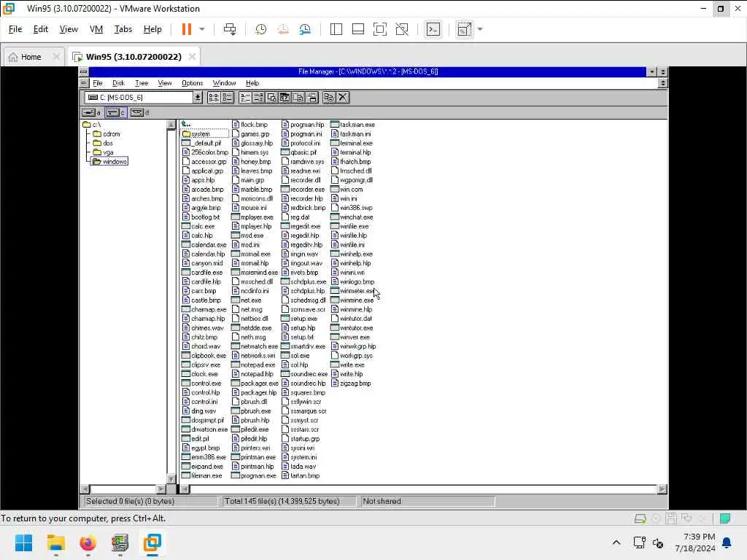Select zigzag.bmp in the file list
747x560 pixels.
[351, 384]
